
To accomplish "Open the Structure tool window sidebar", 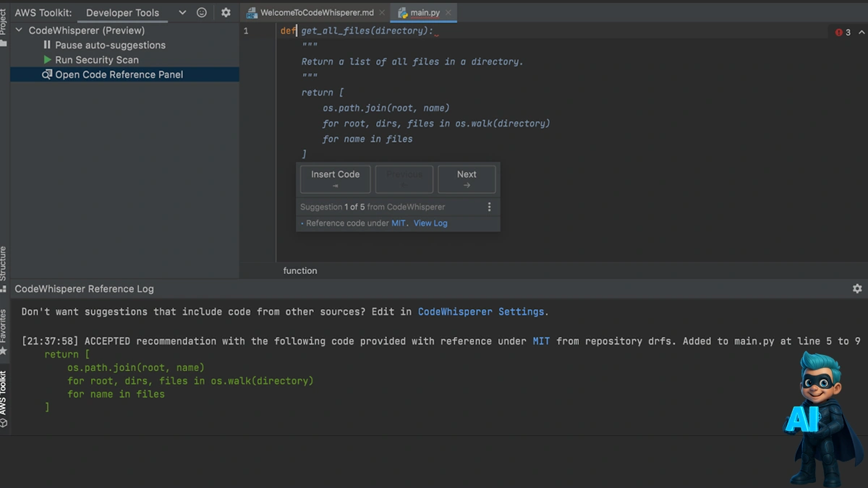I will pyautogui.click(x=4, y=269).
